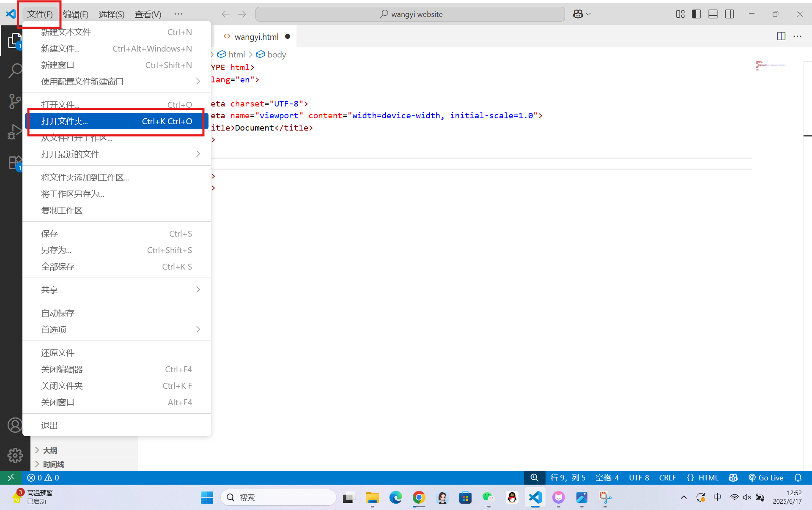Toggle 自动保存 option

pos(117,313)
